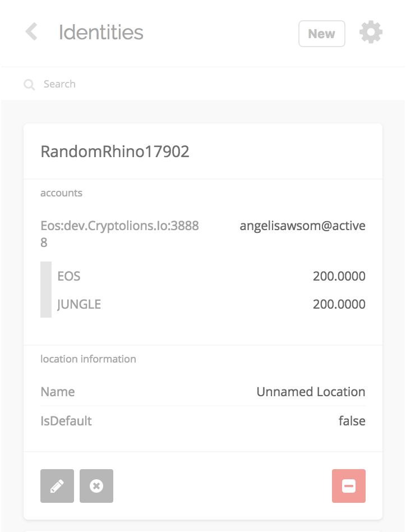406x532 pixels.
Task: Click the EOS balance 200.0000
Action: coord(339,276)
